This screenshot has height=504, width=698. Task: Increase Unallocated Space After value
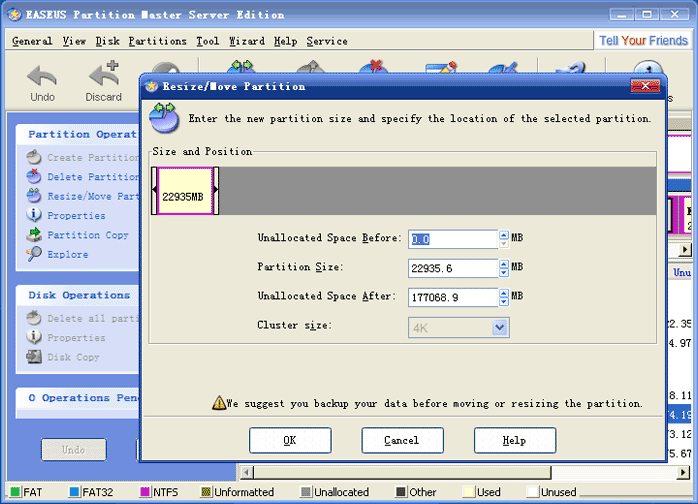[x=503, y=293]
